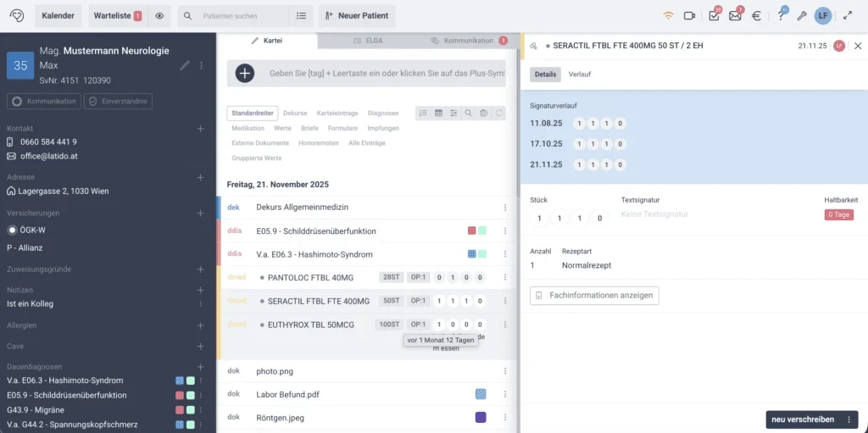Add a new Cave entry
This screenshot has width=868, height=433.
[200, 346]
